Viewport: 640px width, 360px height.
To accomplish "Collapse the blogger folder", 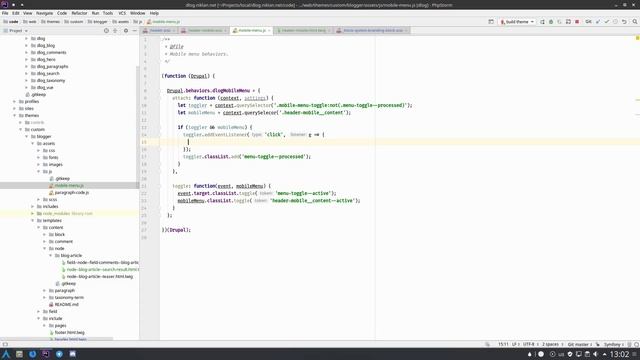I will click(27, 136).
